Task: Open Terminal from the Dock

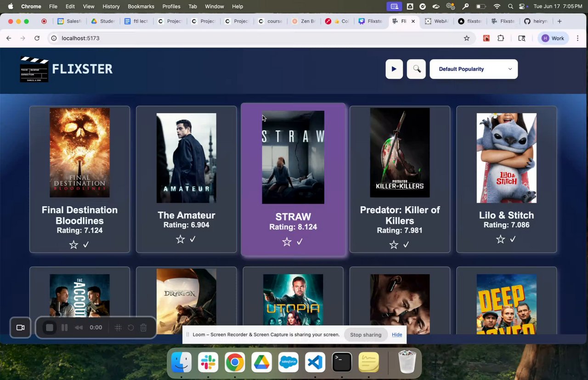Action: pos(342,363)
